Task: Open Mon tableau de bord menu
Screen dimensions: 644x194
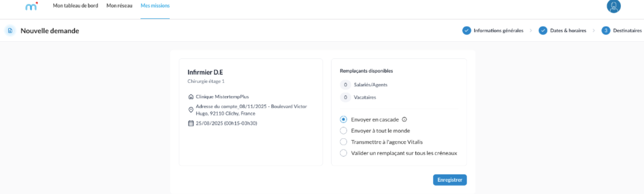Action: 75,6
